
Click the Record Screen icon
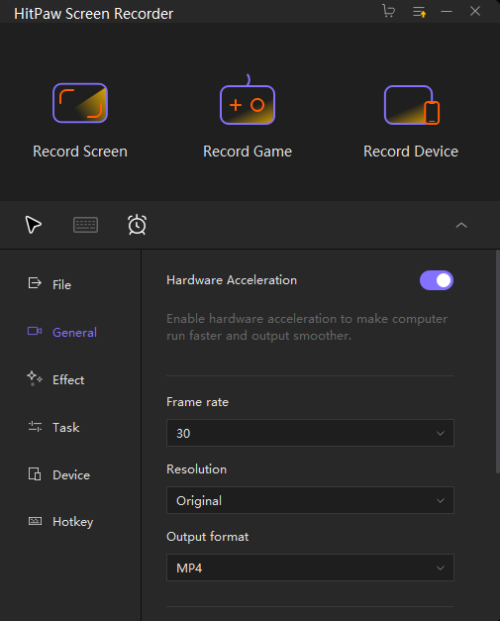click(80, 103)
